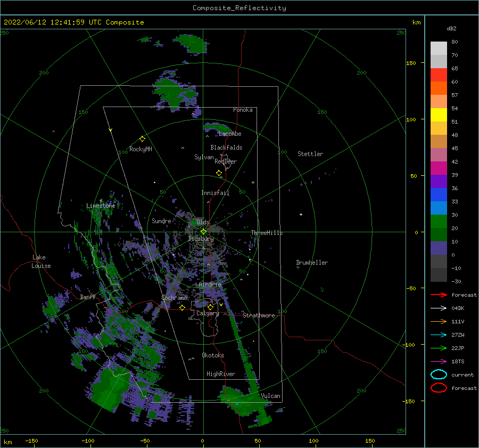479x448 pixels.
Task: Click the white asterisk marker above Limestone
Action: [101, 201]
